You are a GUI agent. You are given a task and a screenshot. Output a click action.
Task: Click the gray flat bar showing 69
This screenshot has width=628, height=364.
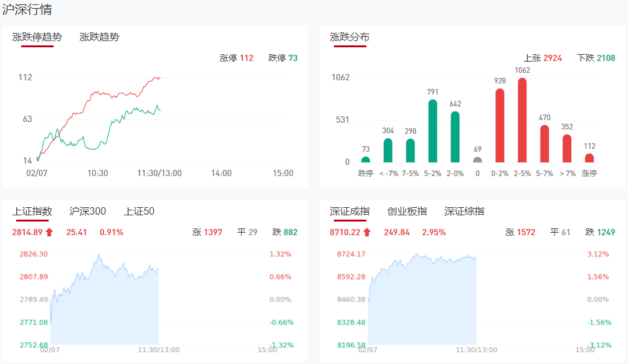[x=478, y=159]
